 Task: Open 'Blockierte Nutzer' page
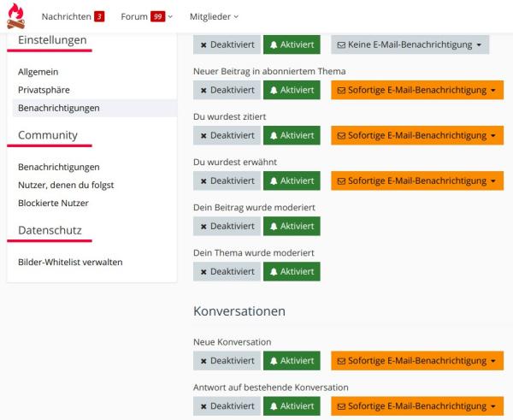(53, 203)
